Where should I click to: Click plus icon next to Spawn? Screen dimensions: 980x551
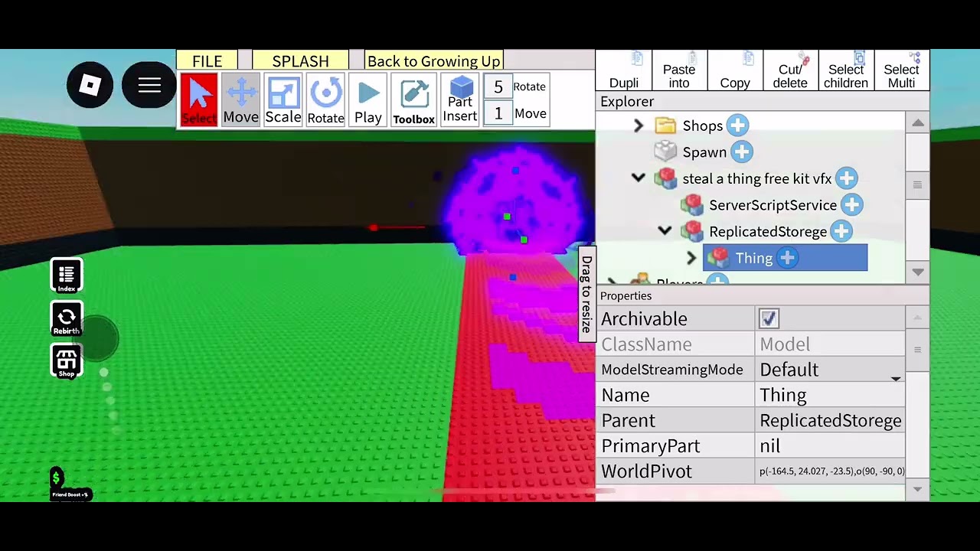(741, 152)
